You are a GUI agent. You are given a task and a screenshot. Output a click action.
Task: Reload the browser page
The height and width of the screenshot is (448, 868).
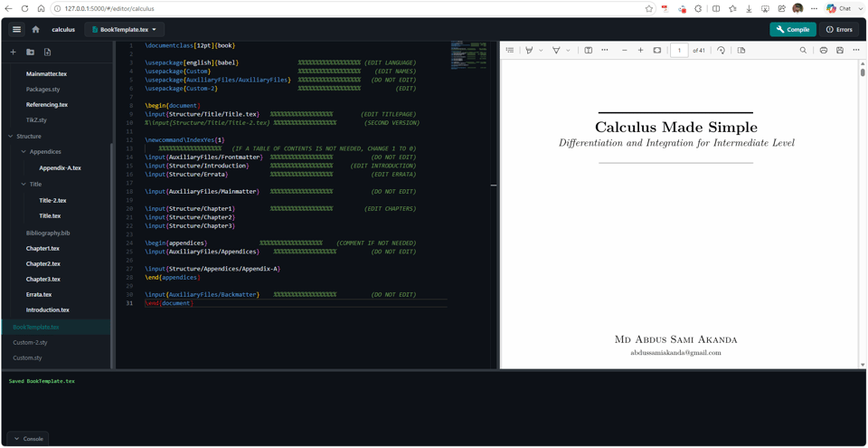pyautogui.click(x=25, y=9)
